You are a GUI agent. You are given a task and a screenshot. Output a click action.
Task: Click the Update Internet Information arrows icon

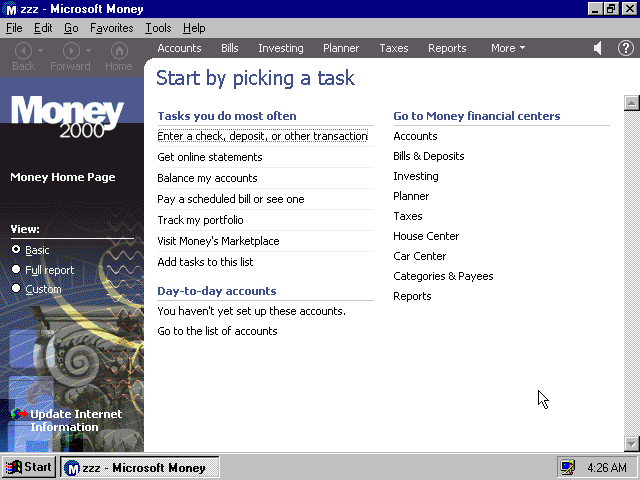click(x=19, y=414)
